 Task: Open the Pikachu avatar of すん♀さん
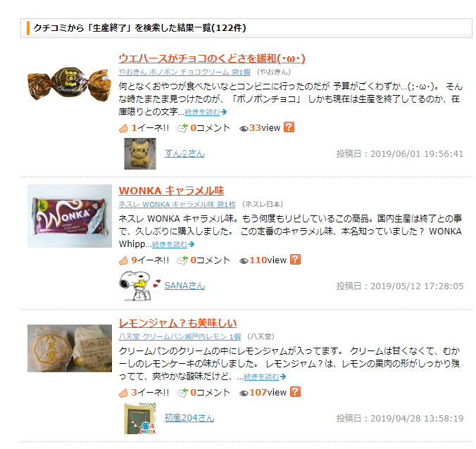pyautogui.click(x=140, y=154)
